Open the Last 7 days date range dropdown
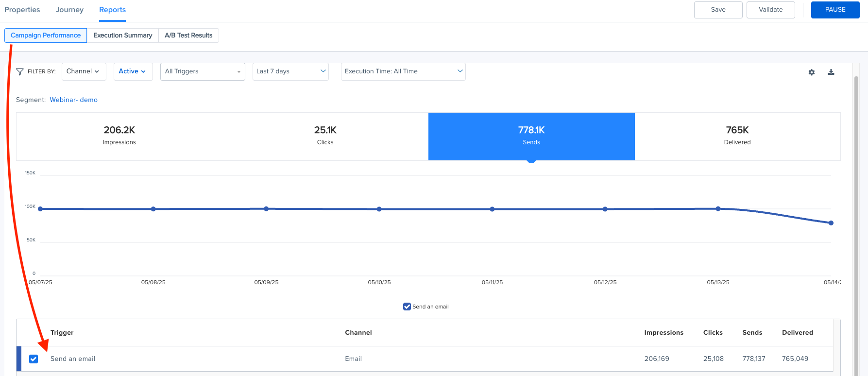This screenshot has height=376, width=868. tap(290, 71)
